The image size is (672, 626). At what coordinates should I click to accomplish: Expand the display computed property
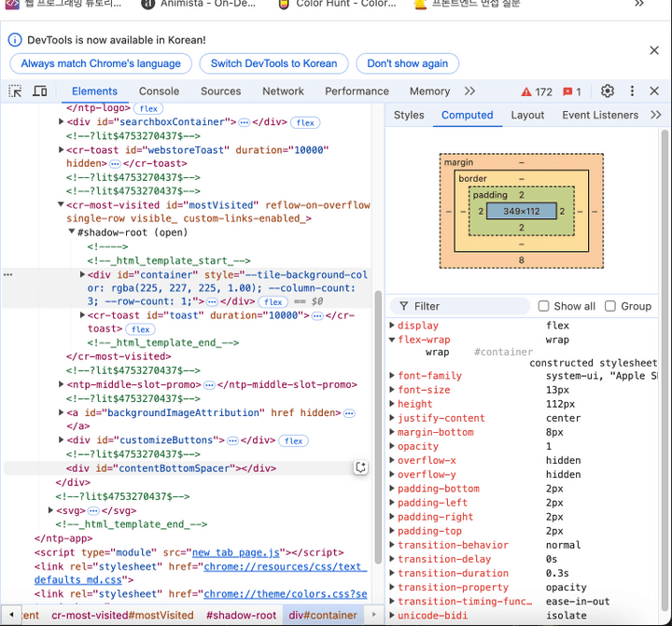[392, 326]
